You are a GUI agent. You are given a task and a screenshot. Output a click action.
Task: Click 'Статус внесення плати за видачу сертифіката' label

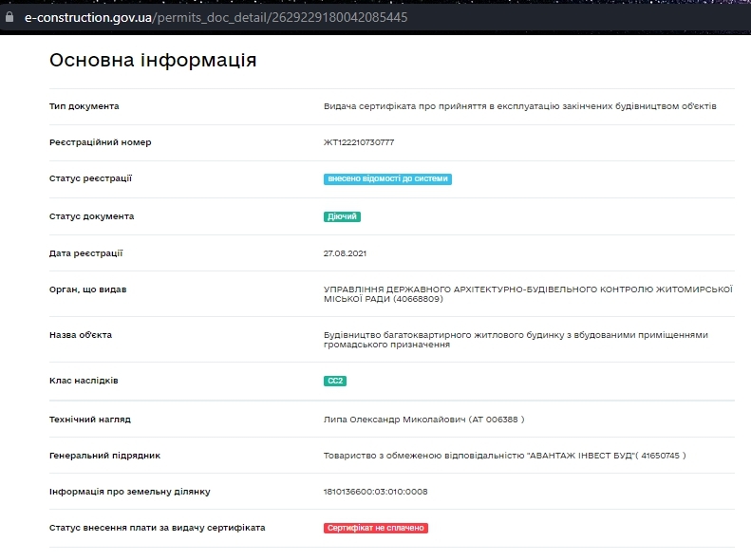[157, 528]
